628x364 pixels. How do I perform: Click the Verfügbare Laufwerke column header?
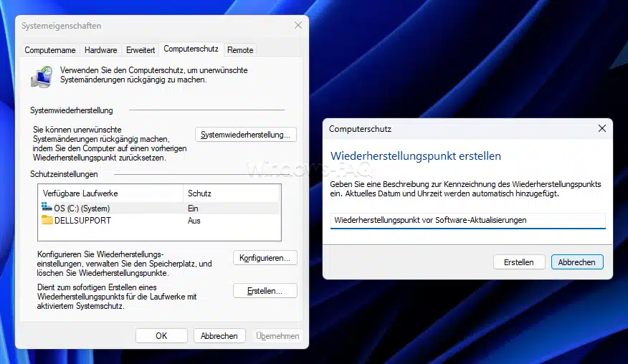click(x=110, y=193)
